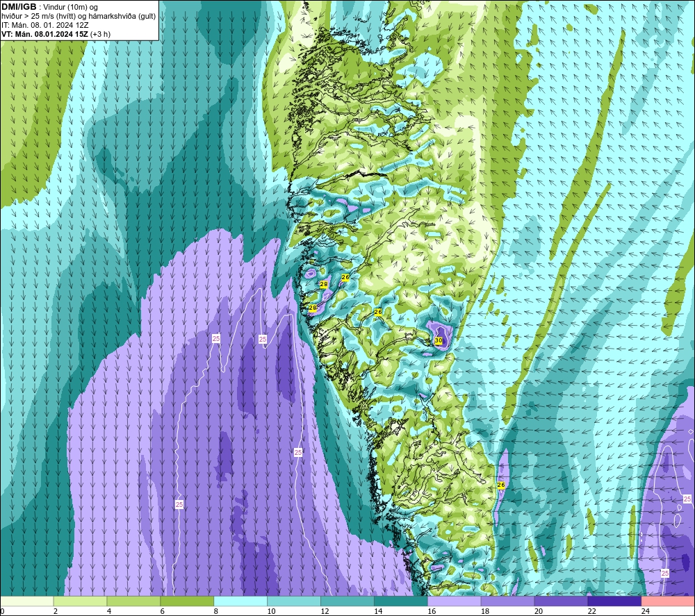Click the legend scale value 2

click(x=56, y=611)
